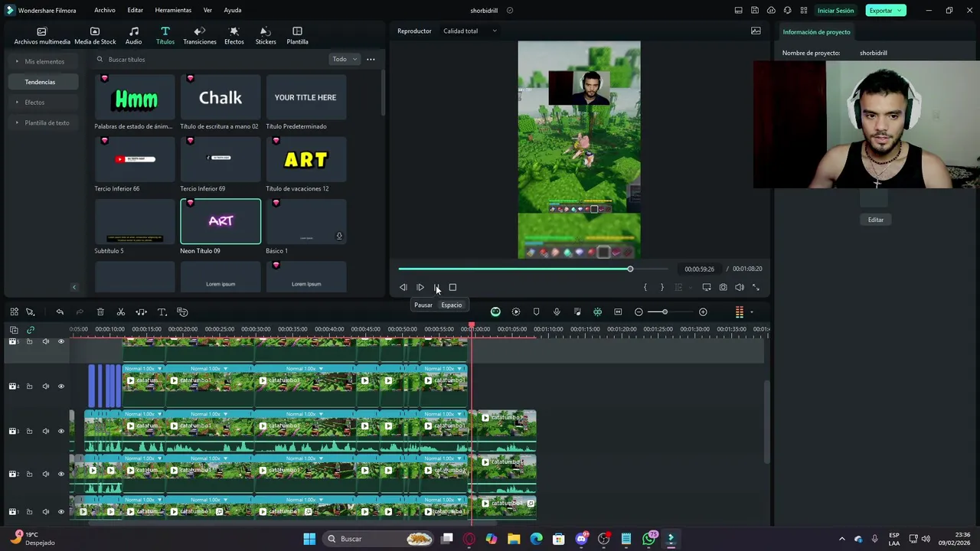Open the Ver menu
Screen dimensions: 980x551
click(207, 10)
